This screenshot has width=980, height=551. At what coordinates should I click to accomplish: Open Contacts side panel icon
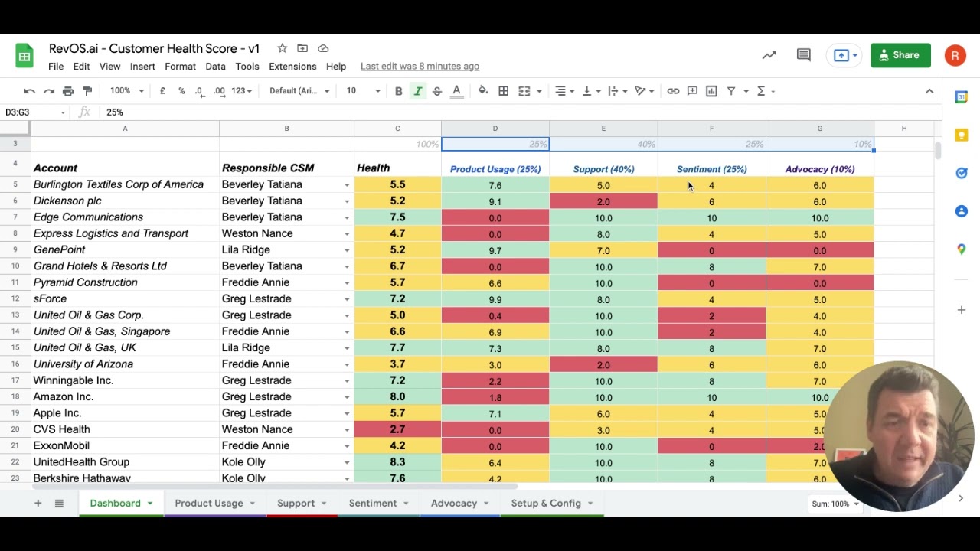[962, 211]
